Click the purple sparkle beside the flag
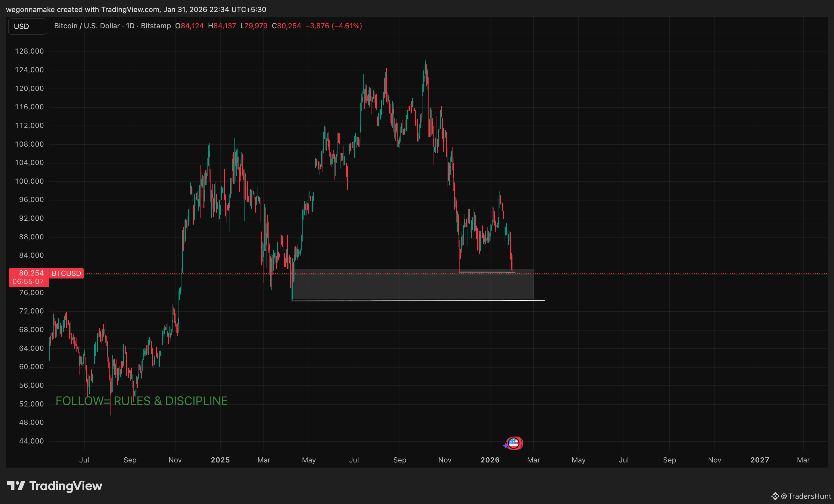This screenshot has height=504, width=834. pyautogui.click(x=505, y=446)
